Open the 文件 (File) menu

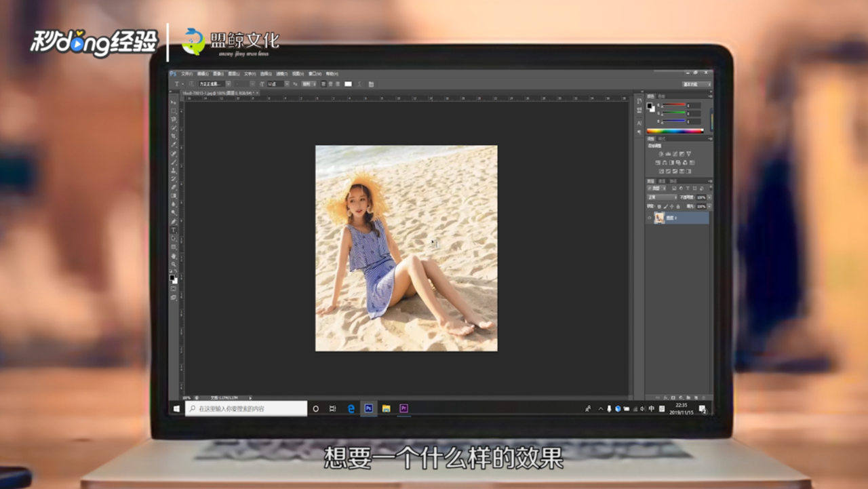(x=186, y=73)
